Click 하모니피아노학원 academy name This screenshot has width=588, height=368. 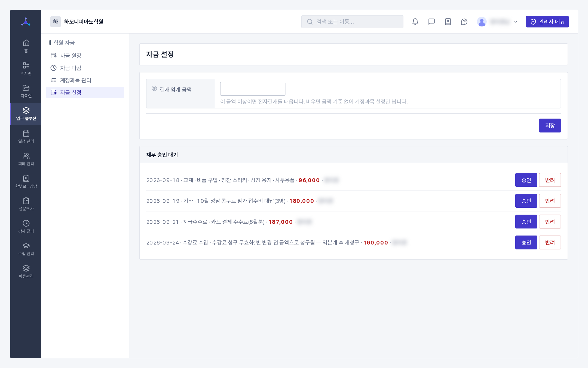[84, 22]
